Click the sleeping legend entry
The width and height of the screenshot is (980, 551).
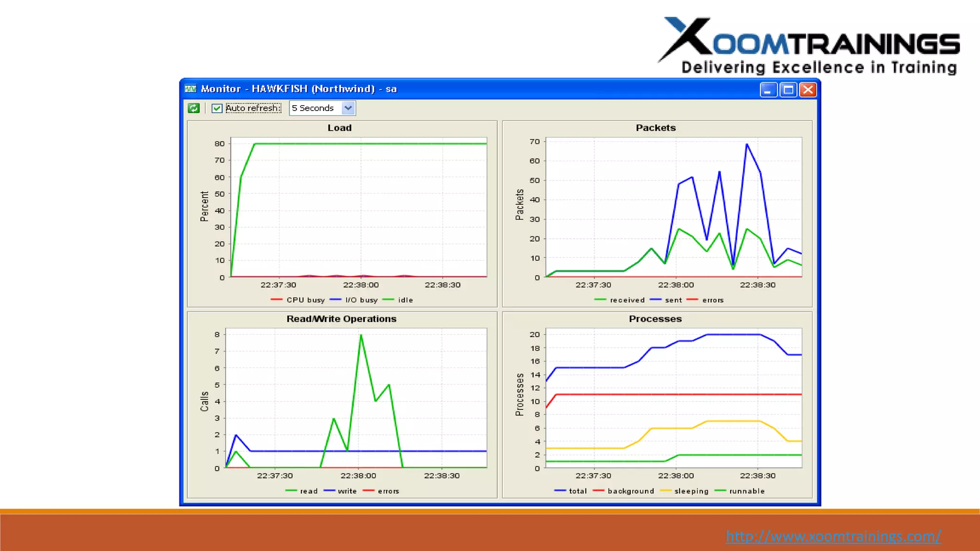tap(691, 491)
